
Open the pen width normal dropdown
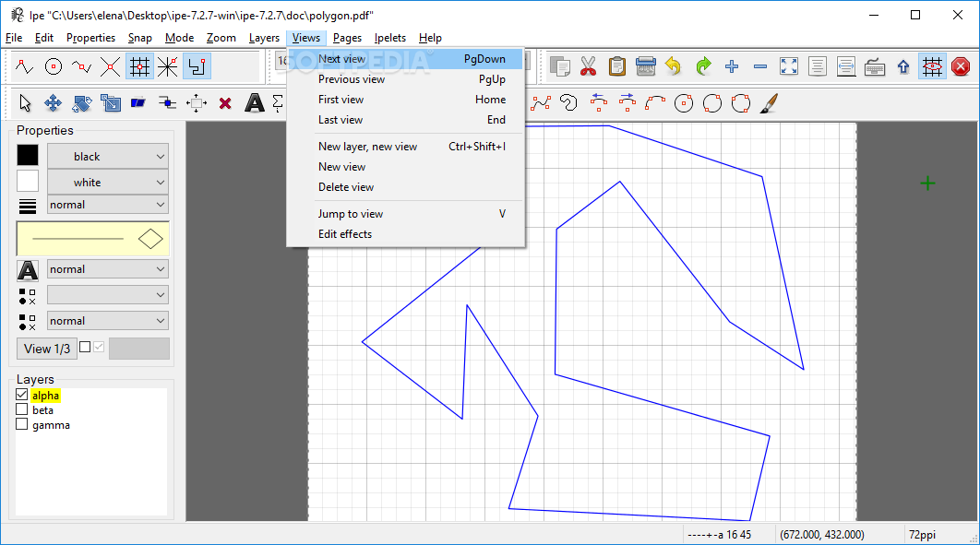108,205
